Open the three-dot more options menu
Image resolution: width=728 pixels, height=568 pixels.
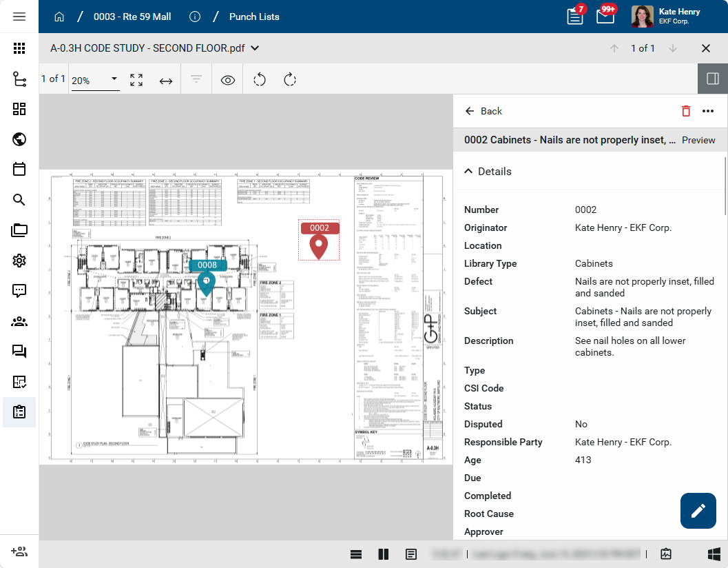pyautogui.click(x=708, y=111)
